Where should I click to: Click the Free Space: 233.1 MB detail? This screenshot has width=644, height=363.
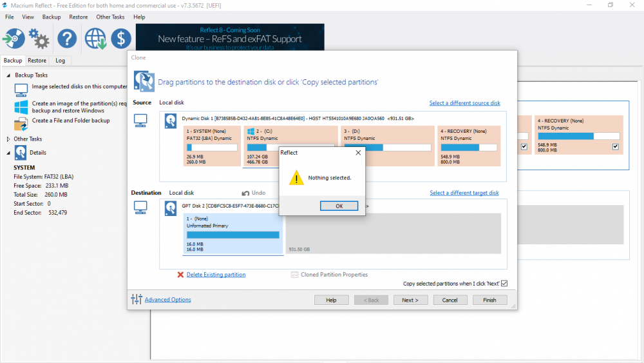tap(41, 186)
